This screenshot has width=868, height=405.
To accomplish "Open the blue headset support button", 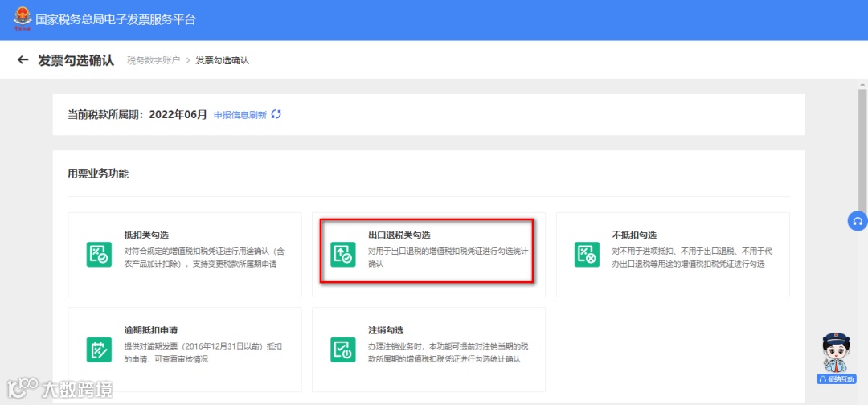I will [858, 221].
